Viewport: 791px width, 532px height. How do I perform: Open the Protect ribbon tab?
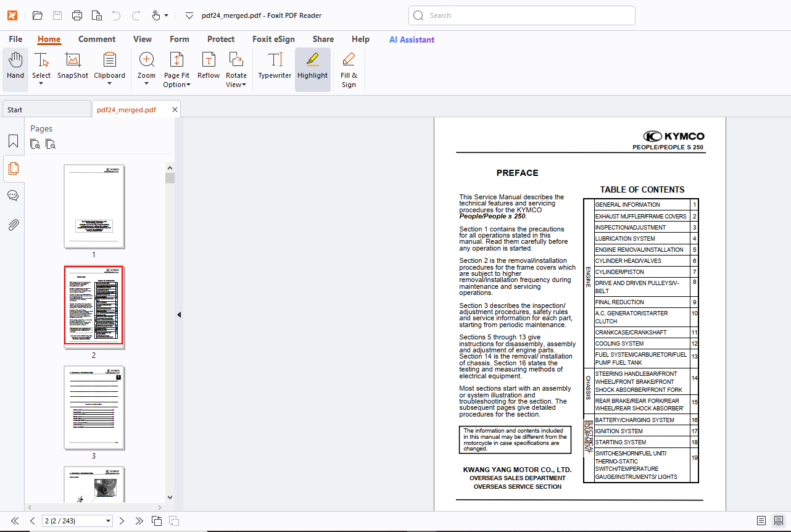[x=221, y=39]
